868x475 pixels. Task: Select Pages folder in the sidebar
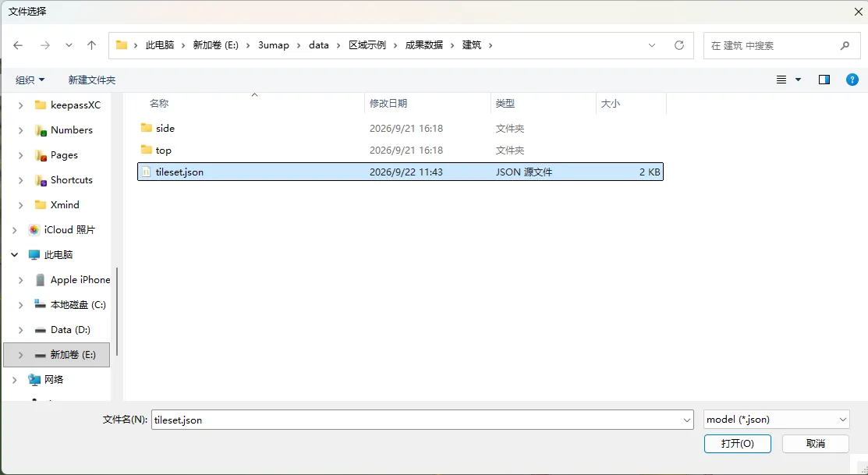coord(64,155)
